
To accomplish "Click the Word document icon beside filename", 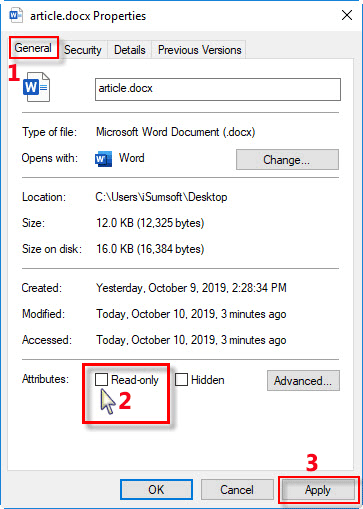I will pyautogui.click(x=36, y=87).
